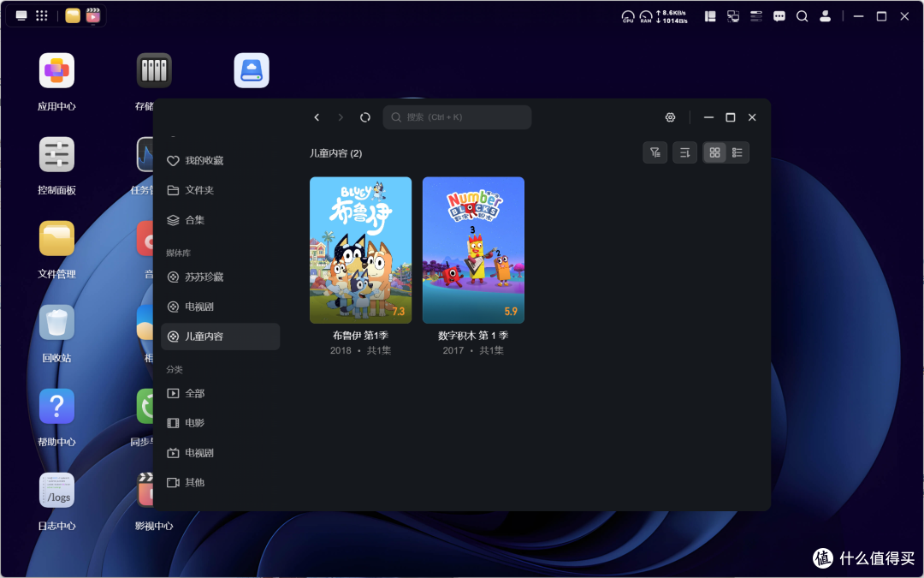The image size is (924, 578).
Task: Open the filter options button
Action: coord(654,152)
